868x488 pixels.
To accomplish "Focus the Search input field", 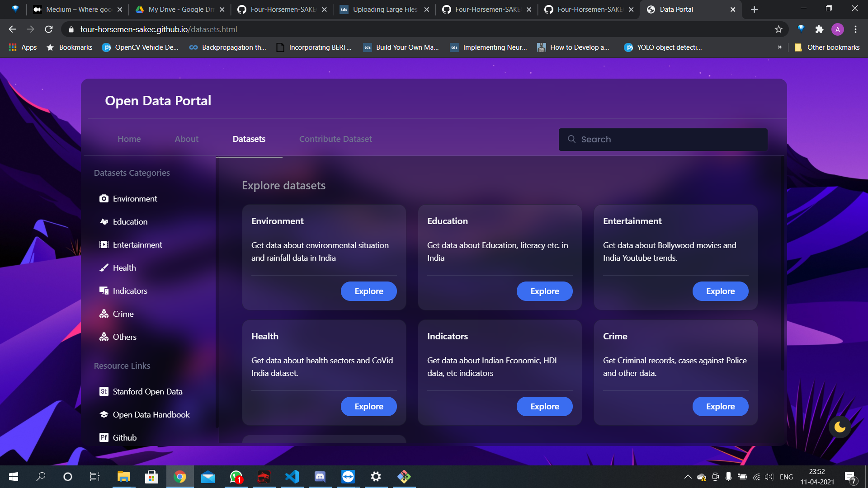I will [669, 140].
